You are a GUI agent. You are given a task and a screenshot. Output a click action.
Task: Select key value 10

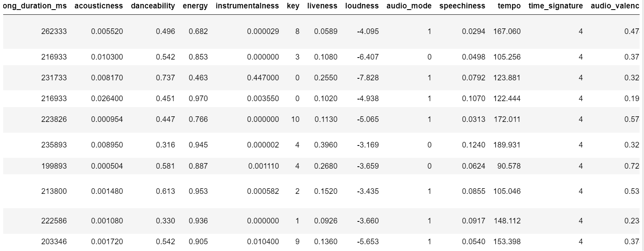pos(295,120)
